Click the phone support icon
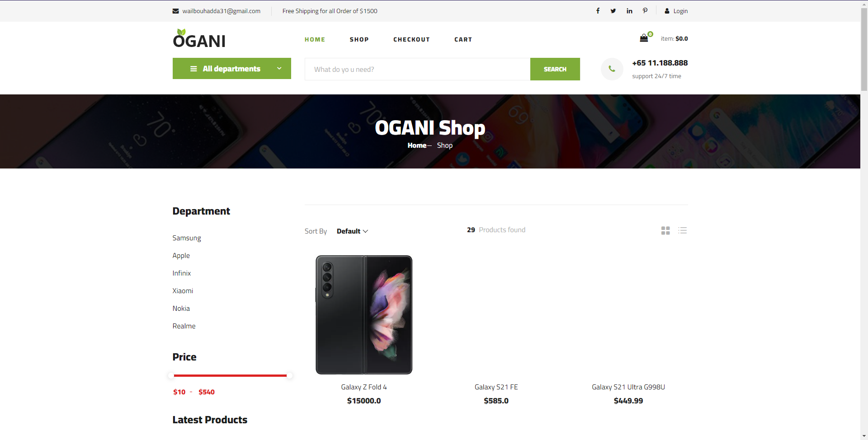This screenshot has width=868, height=440. pos(612,69)
